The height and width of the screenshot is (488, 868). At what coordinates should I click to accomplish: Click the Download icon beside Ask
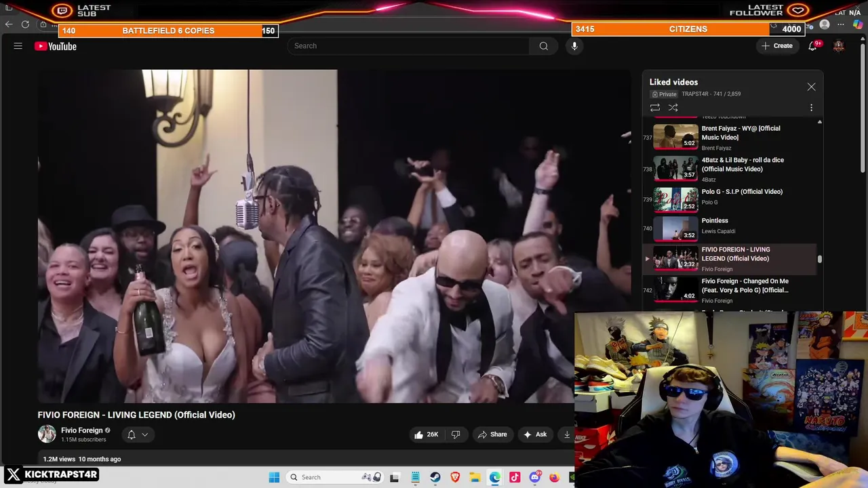[567, 434]
